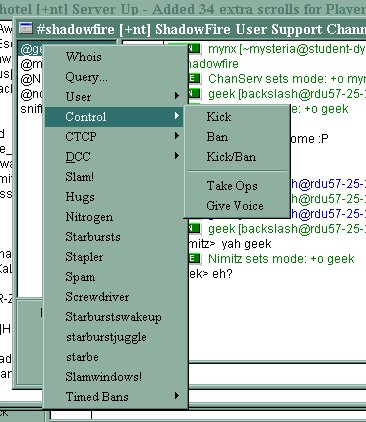
Task: Choose Kick/Ban from the submenu
Action: [x=237, y=157]
